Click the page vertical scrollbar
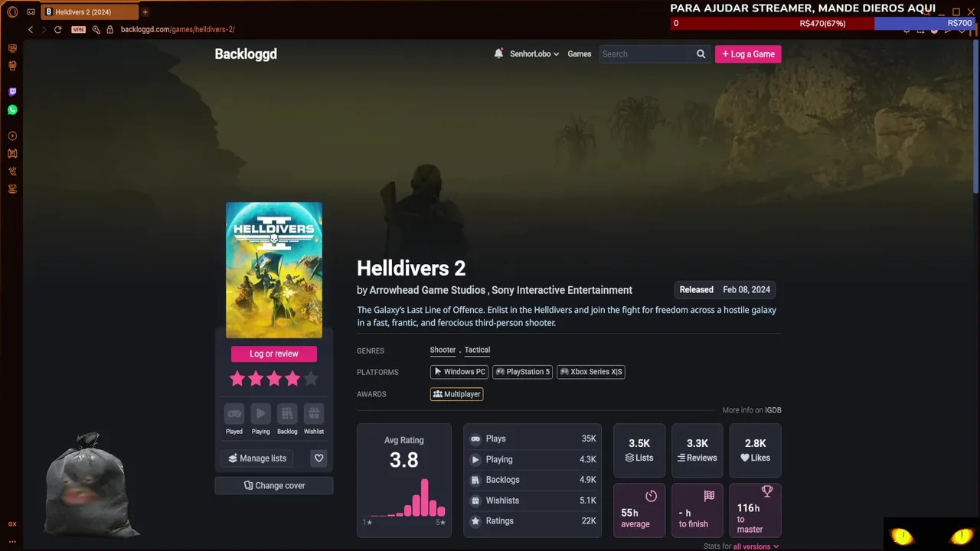Image resolution: width=980 pixels, height=551 pixels. [976, 115]
